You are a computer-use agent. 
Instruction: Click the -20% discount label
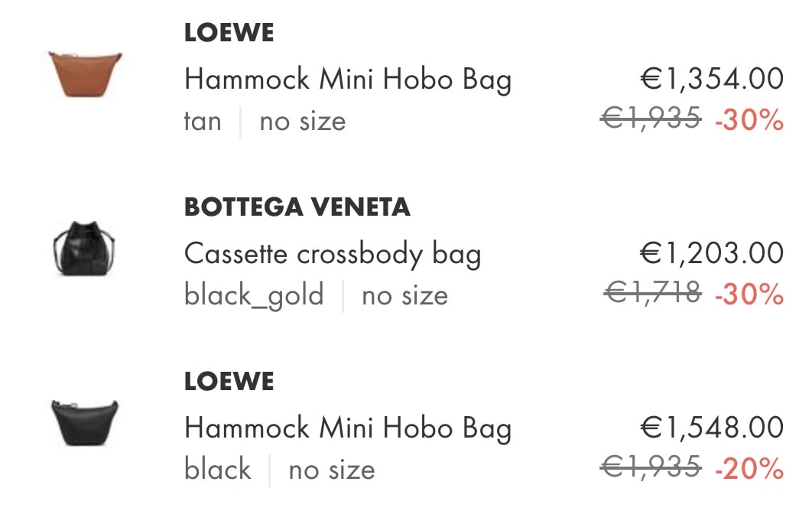(749, 467)
